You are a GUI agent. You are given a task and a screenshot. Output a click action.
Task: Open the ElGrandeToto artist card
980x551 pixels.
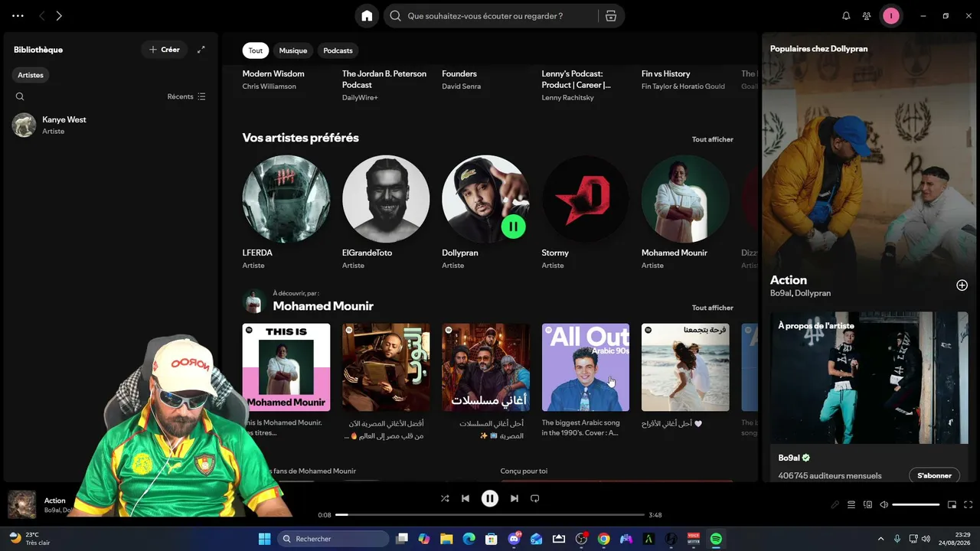point(386,213)
